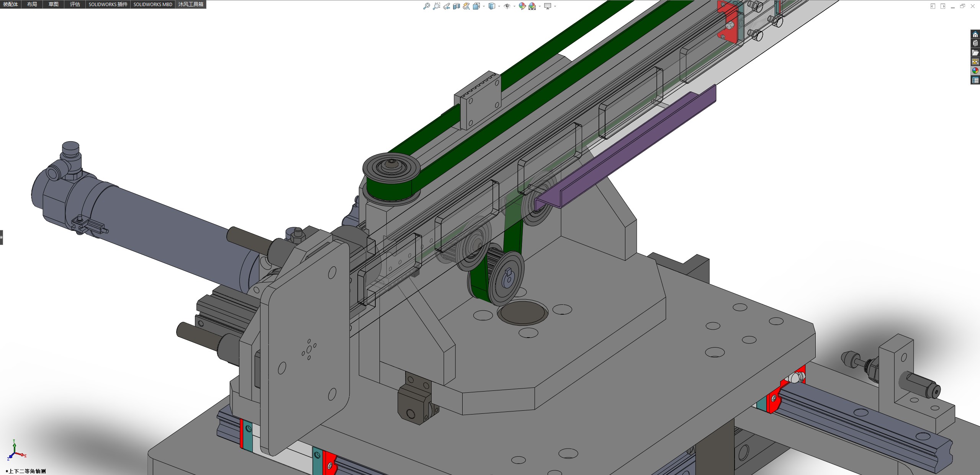Toggle Hide/Show Items eye icon
The width and height of the screenshot is (980, 475).
click(x=507, y=6)
